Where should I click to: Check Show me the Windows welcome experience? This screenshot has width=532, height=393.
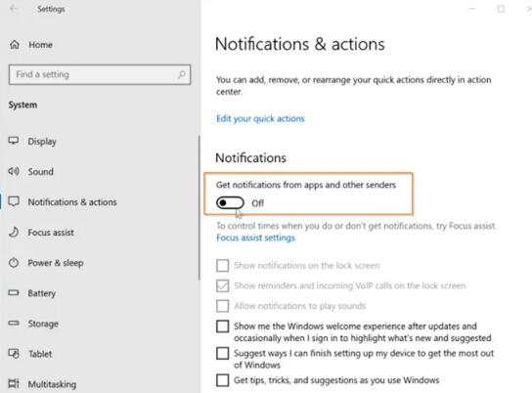[x=223, y=327]
